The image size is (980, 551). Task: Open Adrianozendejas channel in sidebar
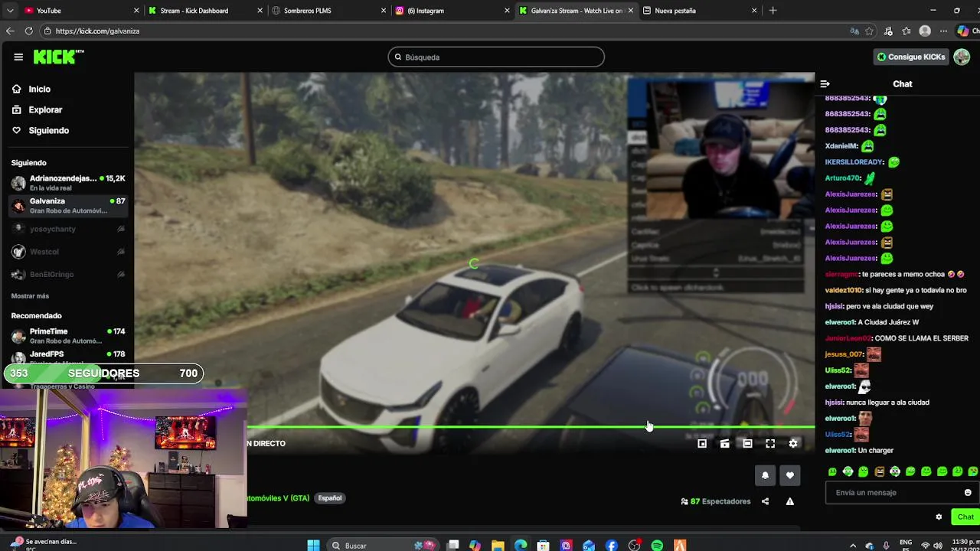67,183
